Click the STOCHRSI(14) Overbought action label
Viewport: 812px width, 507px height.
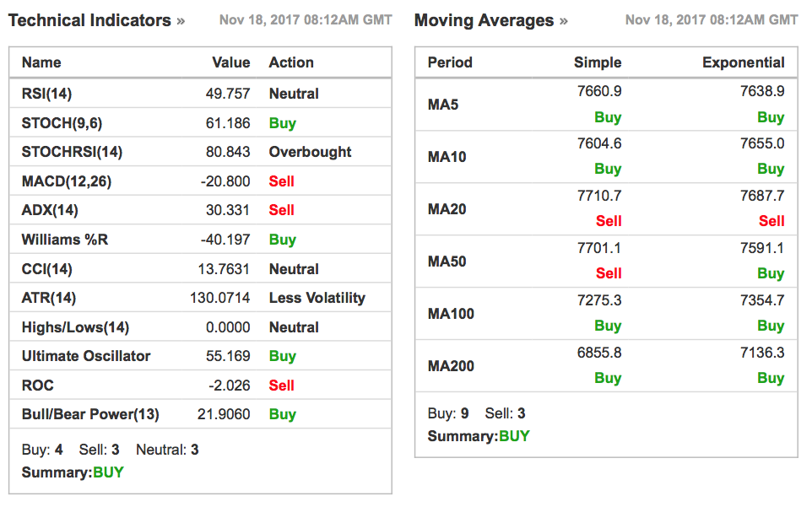(x=310, y=152)
